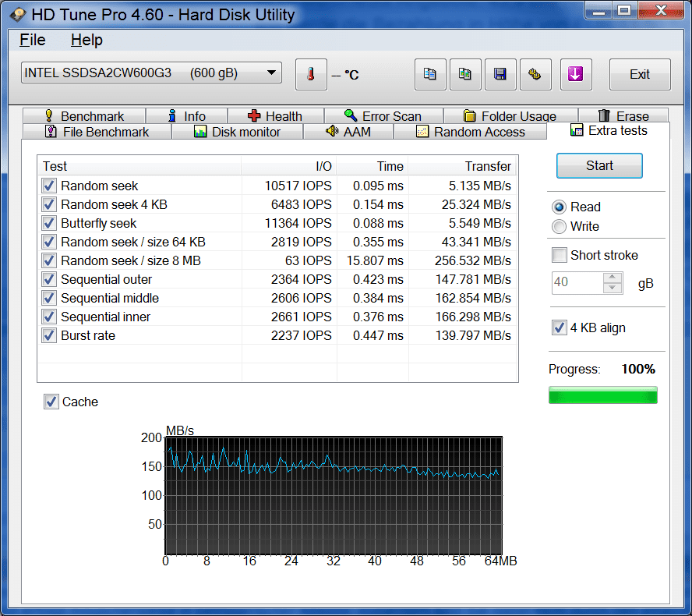The width and height of the screenshot is (692, 616).
Task: Click the 11364 IOPS butterfly seek value
Action: point(298,224)
